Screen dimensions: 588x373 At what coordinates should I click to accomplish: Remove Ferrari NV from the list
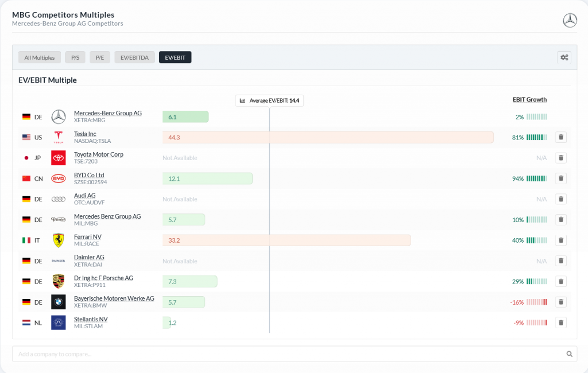[x=561, y=240]
